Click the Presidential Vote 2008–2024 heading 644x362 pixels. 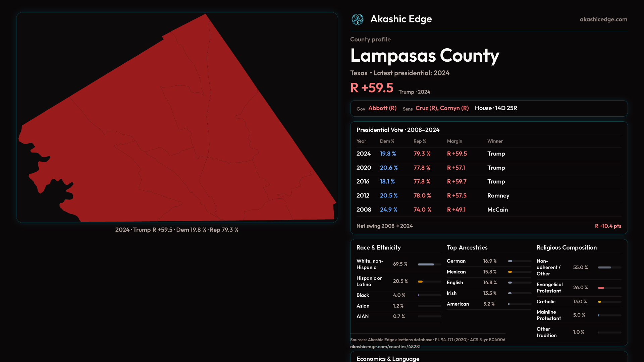(398, 130)
